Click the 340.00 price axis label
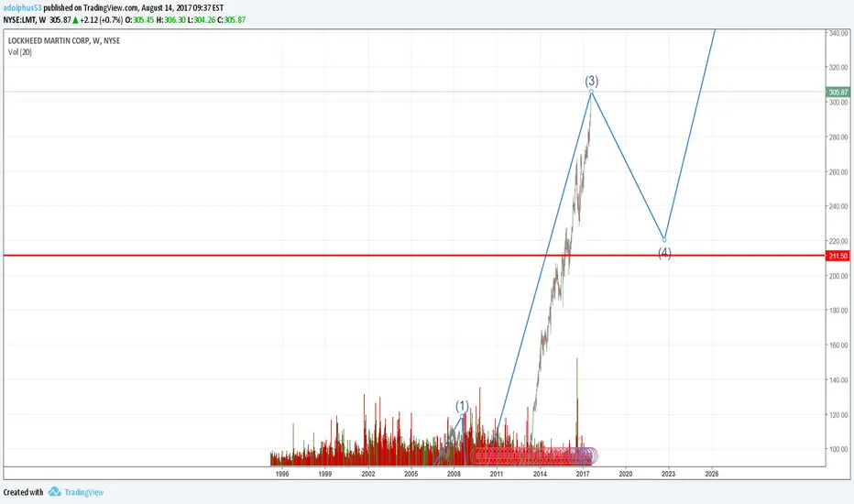854x504 pixels. (838, 33)
